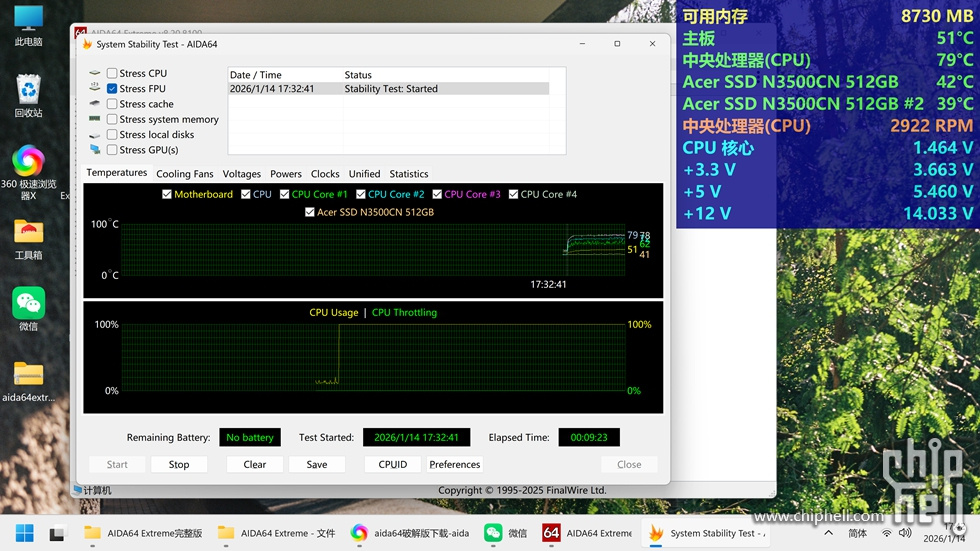Viewport: 980px width, 551px height.
Task: Show hidden icons in system tray
Action: point(829,533)
